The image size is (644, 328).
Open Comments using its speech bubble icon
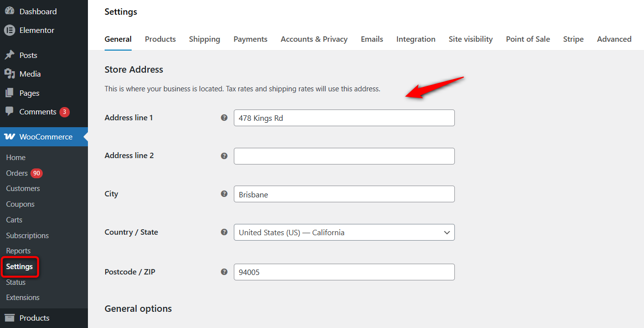9,111
